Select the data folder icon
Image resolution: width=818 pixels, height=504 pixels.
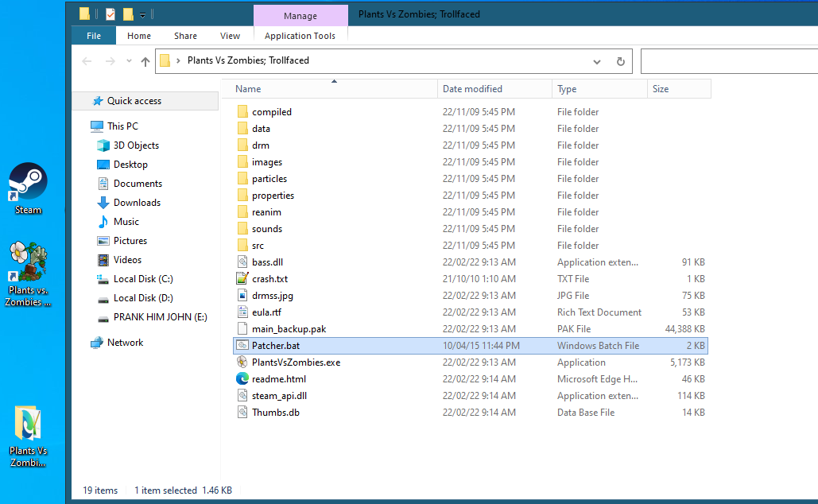[242, 128]
